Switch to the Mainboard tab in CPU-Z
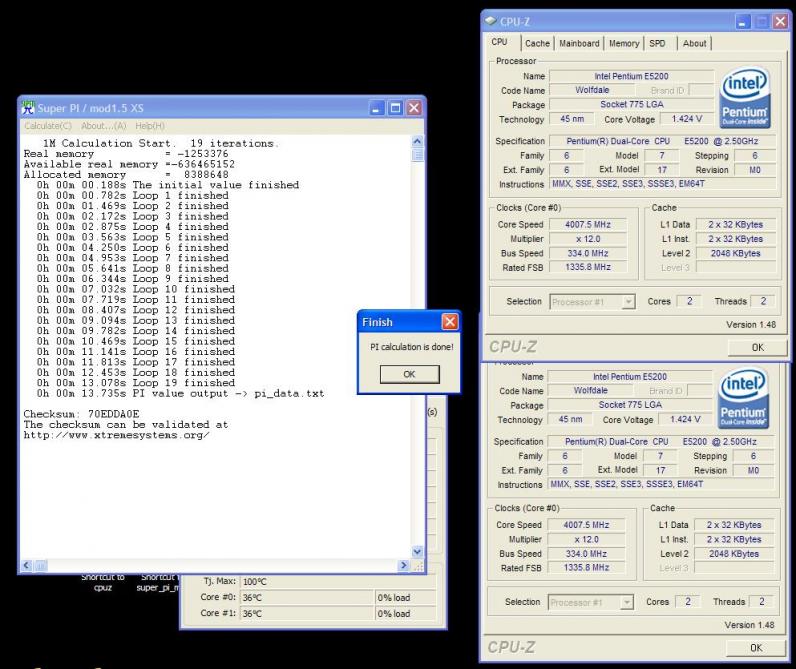This screenshot has width=796, height=669. 579,44
